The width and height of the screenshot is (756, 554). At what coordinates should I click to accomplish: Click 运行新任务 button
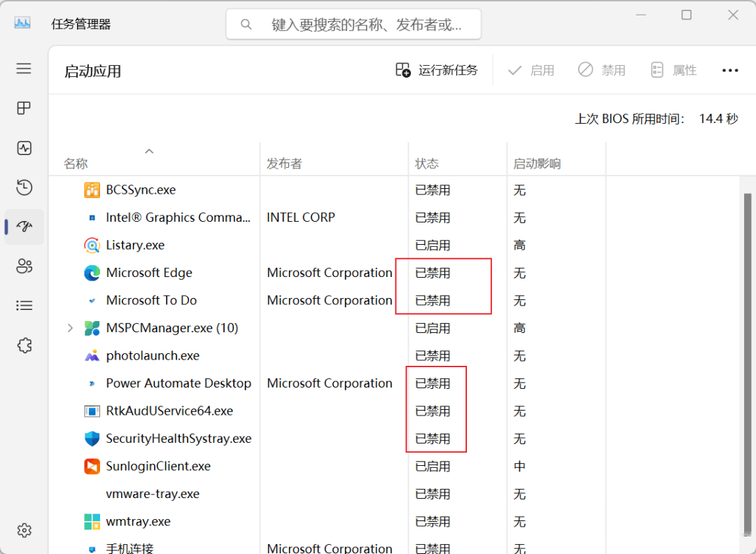point(437,71)
